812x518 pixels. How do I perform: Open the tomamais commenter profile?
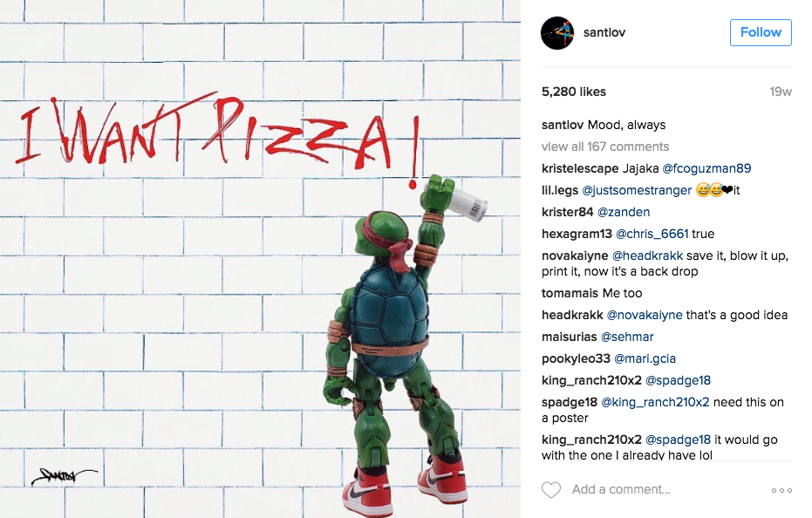(x=570, y=293)
